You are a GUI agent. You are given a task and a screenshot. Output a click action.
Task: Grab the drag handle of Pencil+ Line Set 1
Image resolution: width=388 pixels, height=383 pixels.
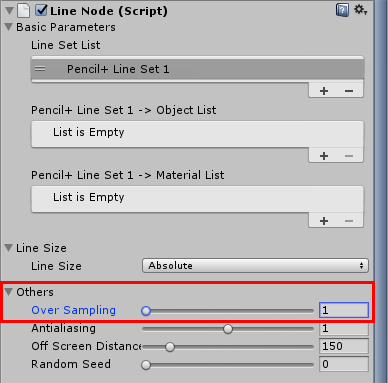click(40, 69)
